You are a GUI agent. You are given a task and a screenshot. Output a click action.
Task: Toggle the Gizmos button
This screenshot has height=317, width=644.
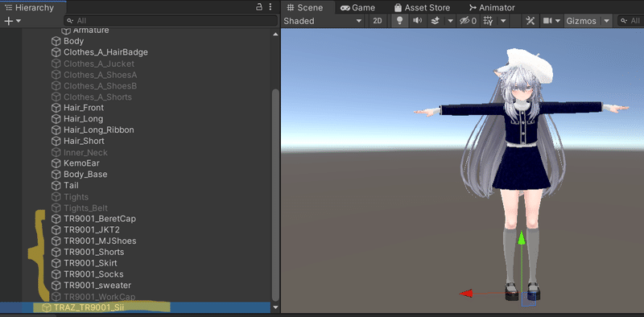580,21
